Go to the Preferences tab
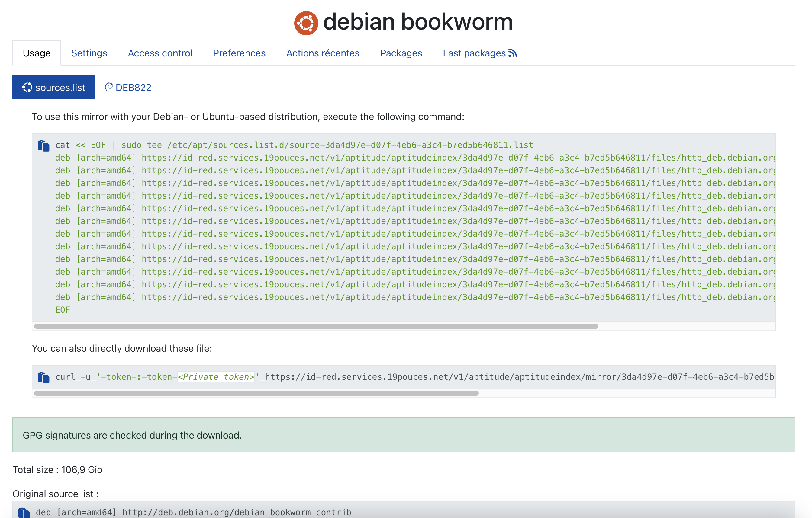 [239, 53]
